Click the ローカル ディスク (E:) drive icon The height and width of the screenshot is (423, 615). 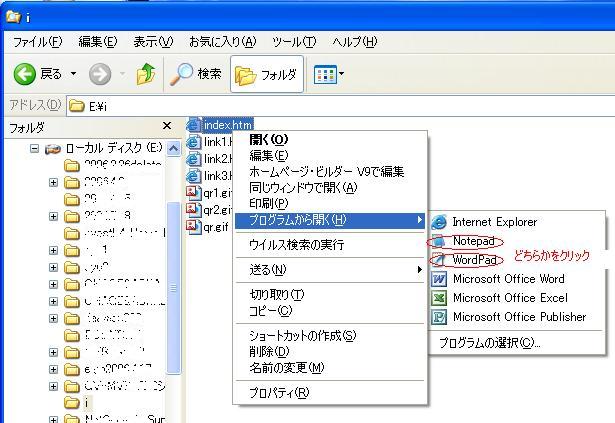[x=53, y=149]
